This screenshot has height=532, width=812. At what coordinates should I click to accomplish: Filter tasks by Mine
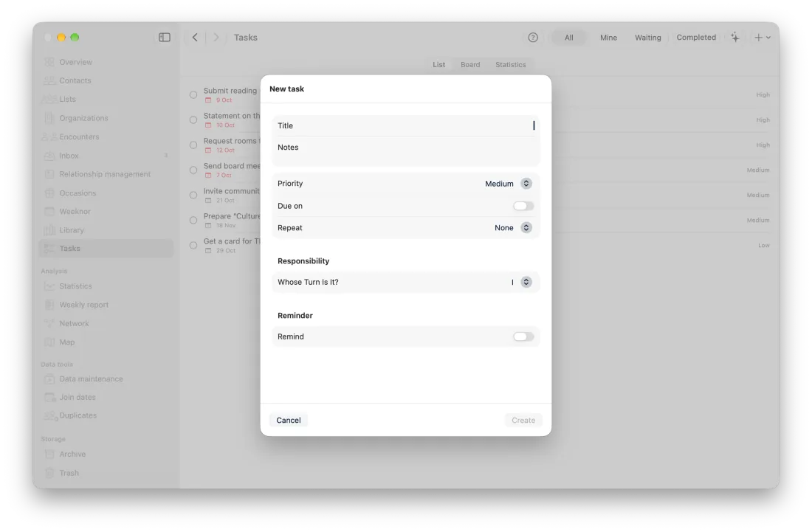[x=608, y=37]
